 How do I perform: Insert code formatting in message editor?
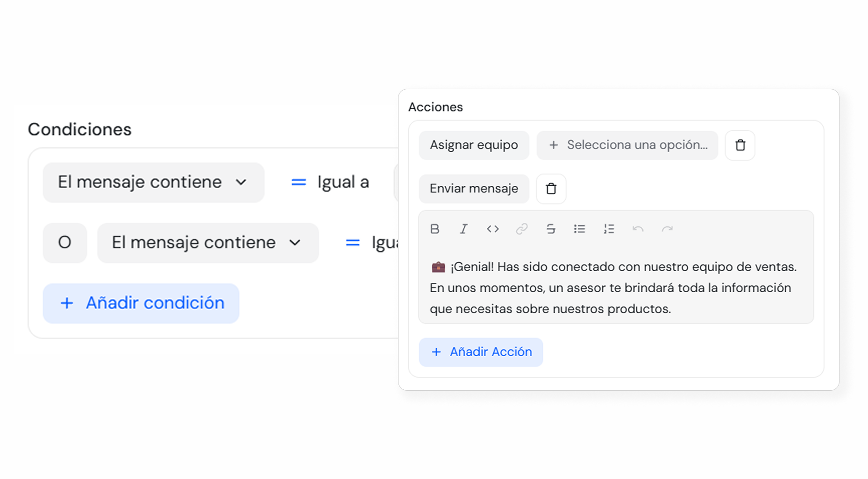(x=492, y=229)
